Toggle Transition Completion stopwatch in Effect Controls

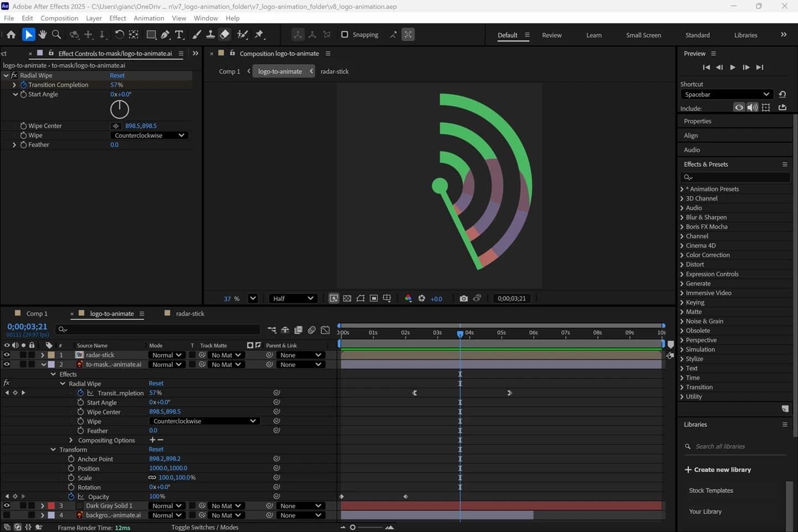pos(23,85)
